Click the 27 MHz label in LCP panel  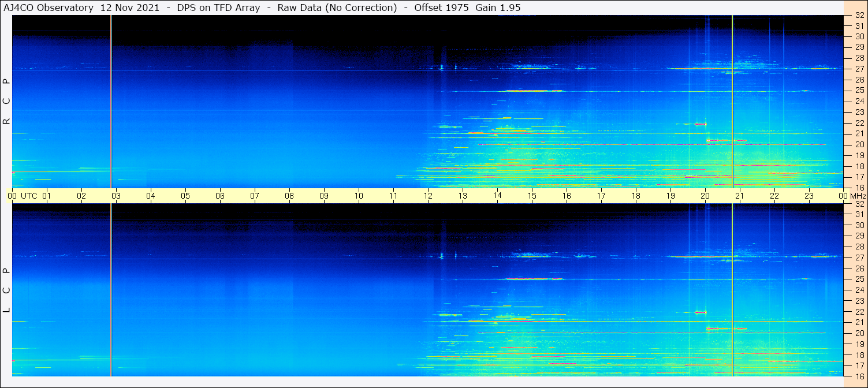859,258
